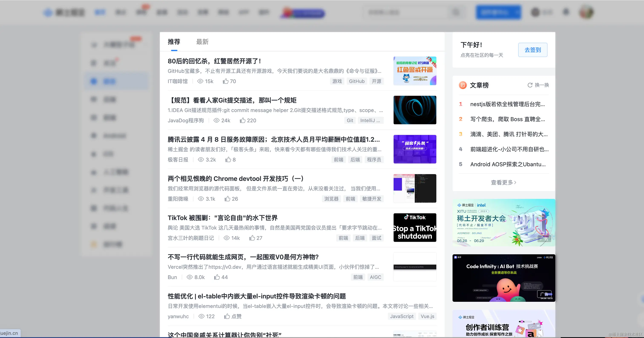Open the Code Infinity AI Bot banner
The height and width of the screenshot is (338, 644).
(x=503, y=278)
